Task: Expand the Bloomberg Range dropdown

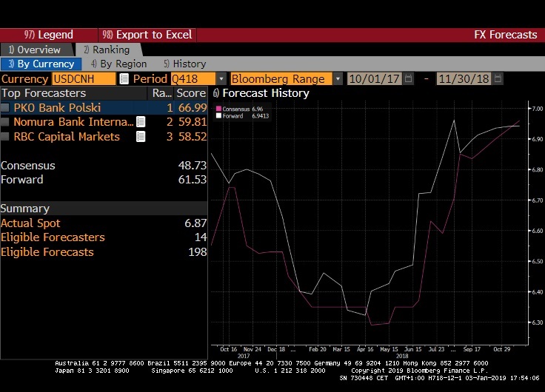Action: (x=338, y=78)
